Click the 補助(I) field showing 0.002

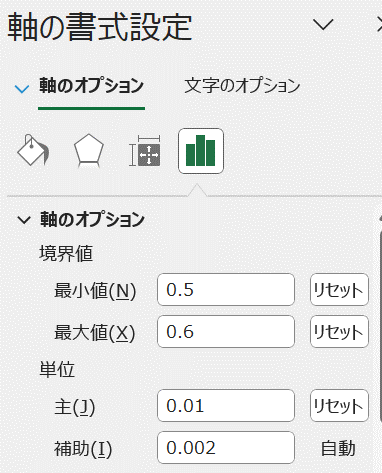226,448
